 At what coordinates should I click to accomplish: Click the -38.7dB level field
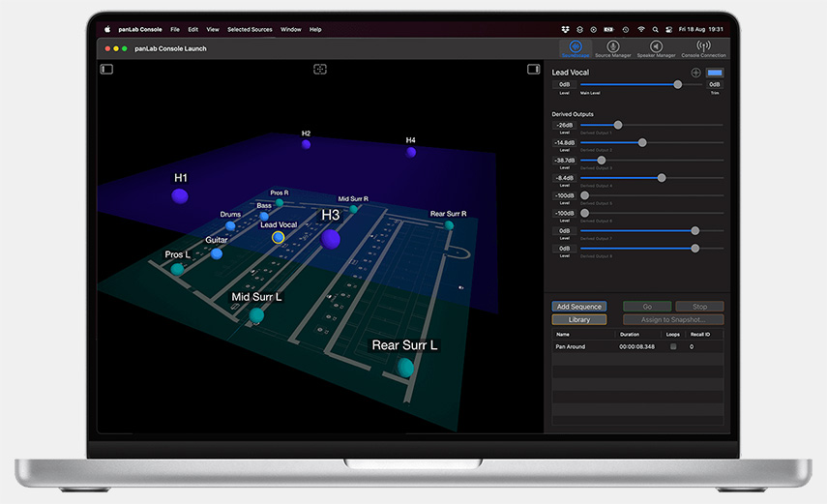pos(564,161)
